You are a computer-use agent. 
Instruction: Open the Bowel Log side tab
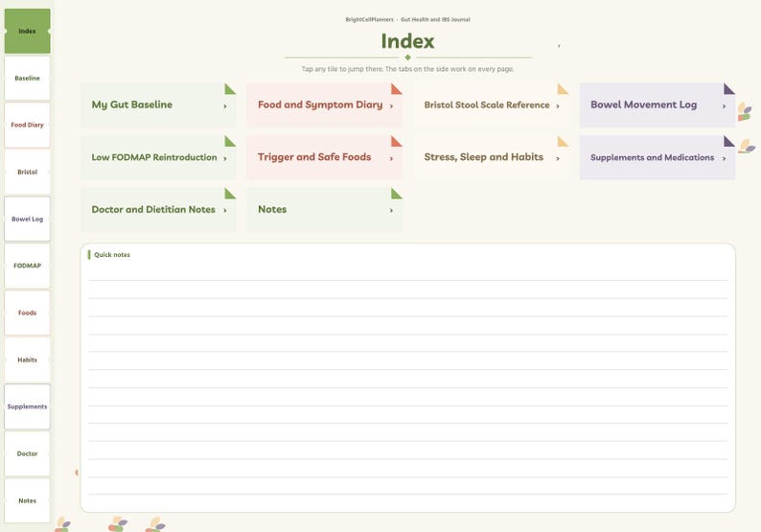coord(27,219)
